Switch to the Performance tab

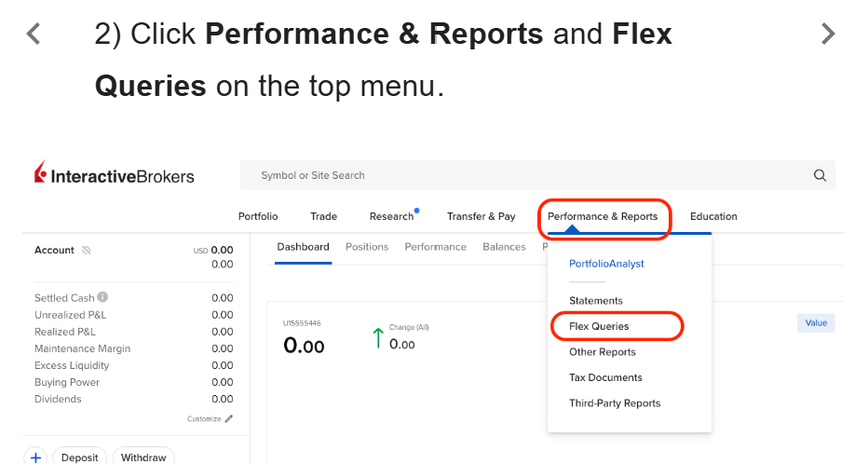[436, 247]
